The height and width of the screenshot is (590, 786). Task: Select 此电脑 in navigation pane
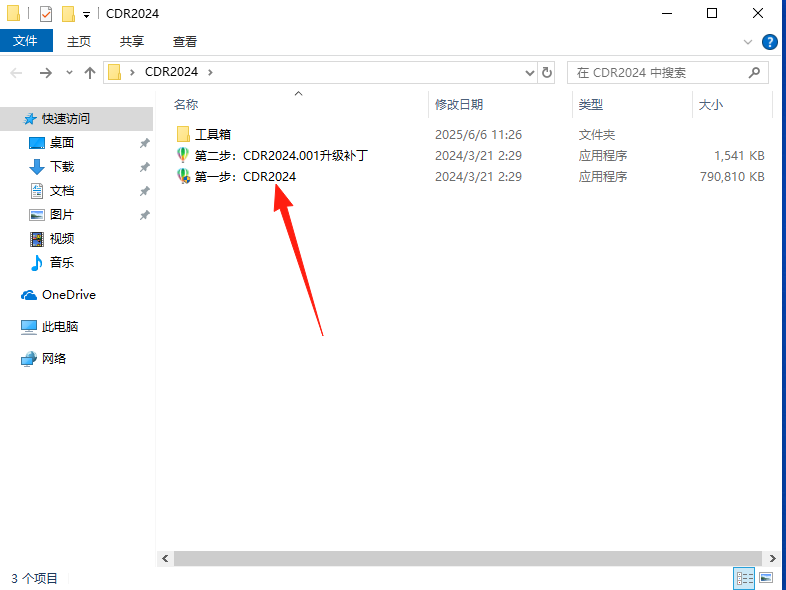point(60,327)
